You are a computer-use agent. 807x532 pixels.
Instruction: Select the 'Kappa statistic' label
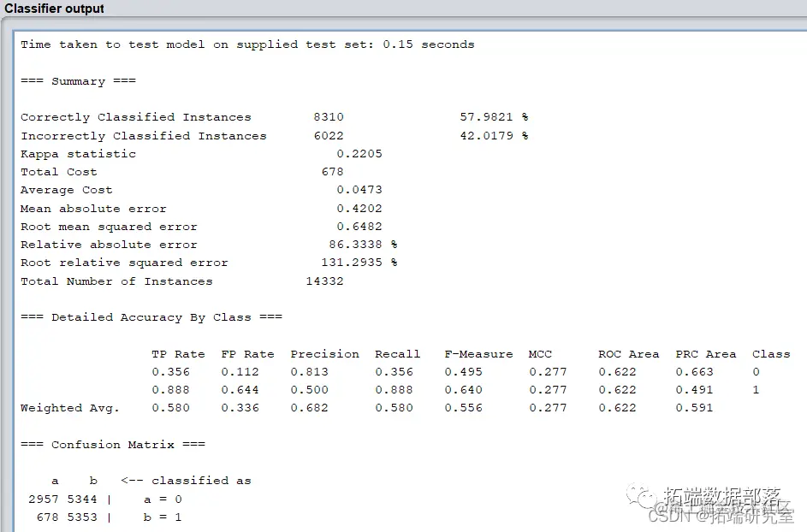[x=78, y=154]
